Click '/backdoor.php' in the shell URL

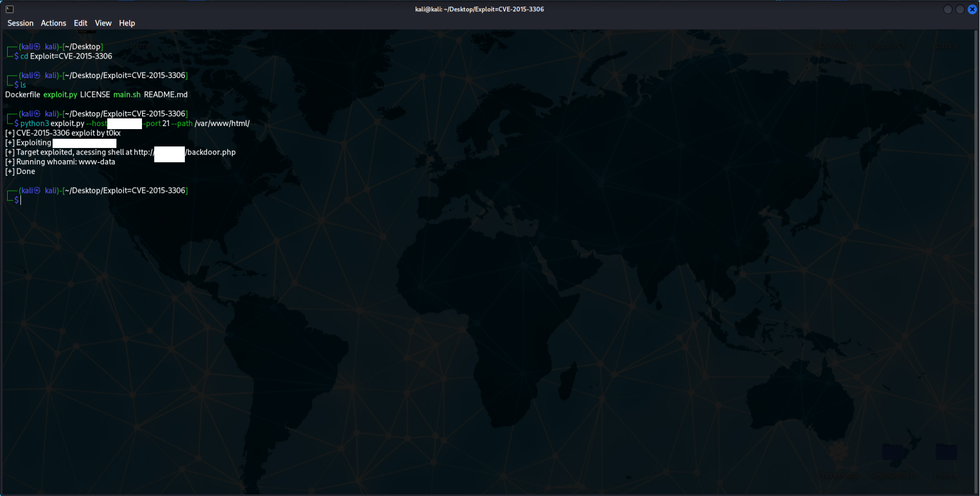[x=210, y=152]
